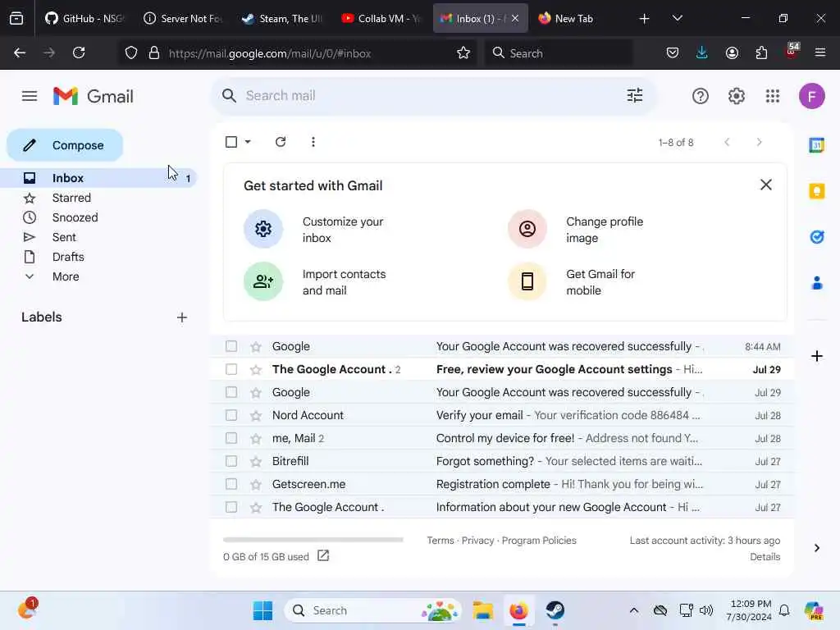
Task: Open Google Calendar side panel
Action: 816,145
